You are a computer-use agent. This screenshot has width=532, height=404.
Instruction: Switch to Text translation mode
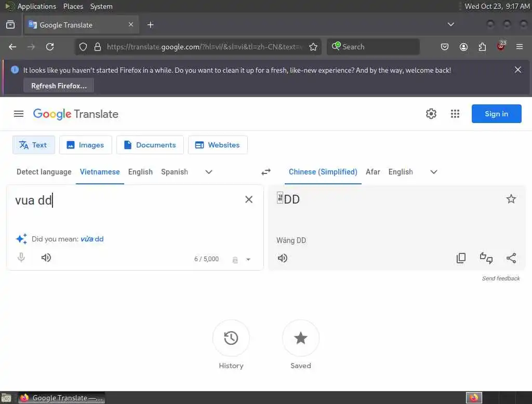tap(34, 145)
